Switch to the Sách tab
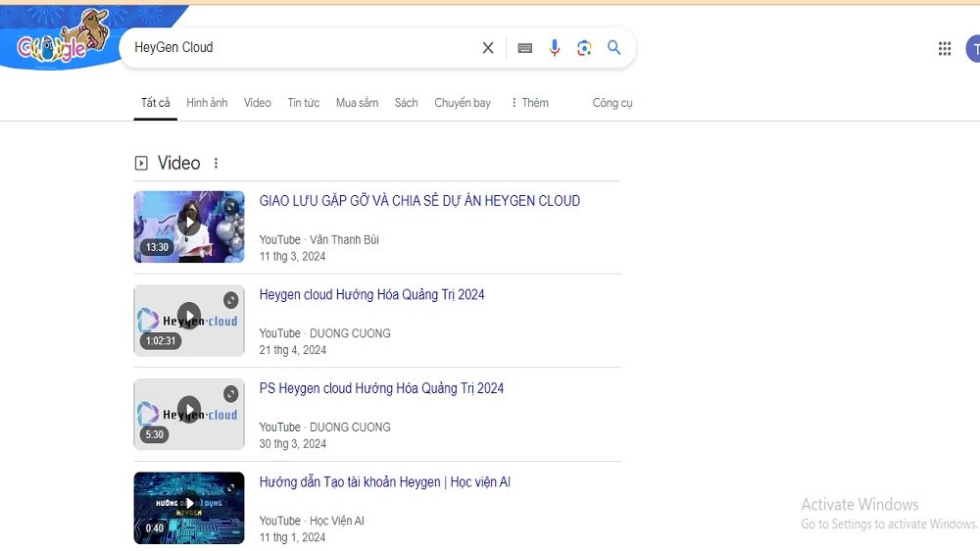 tap(407, 103)
